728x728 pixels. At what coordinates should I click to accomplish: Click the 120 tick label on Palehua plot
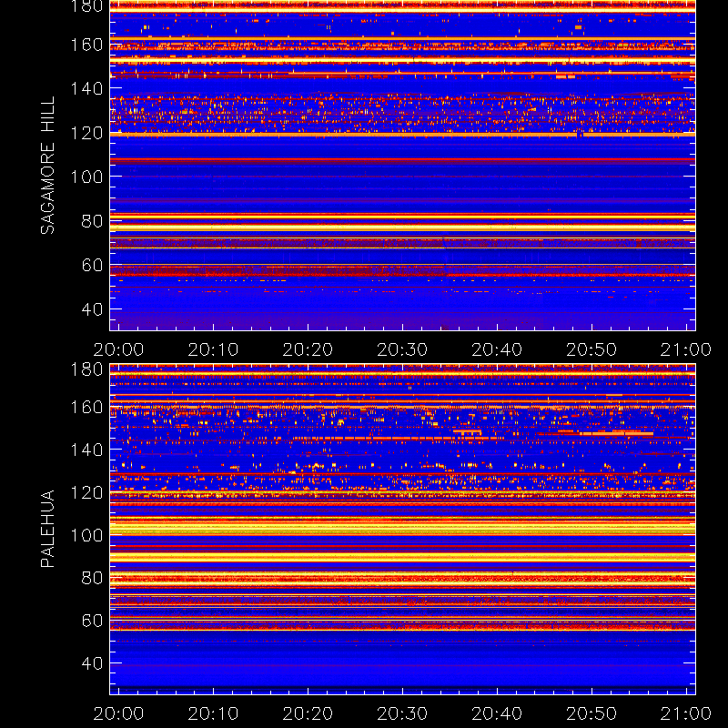click(x=86, y=492)
